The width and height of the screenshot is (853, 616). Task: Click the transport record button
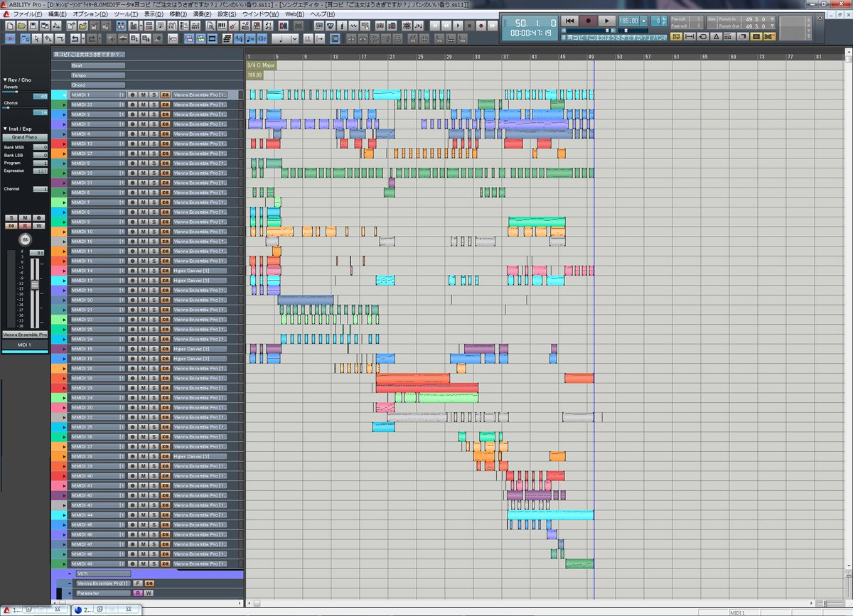point(589,21)
